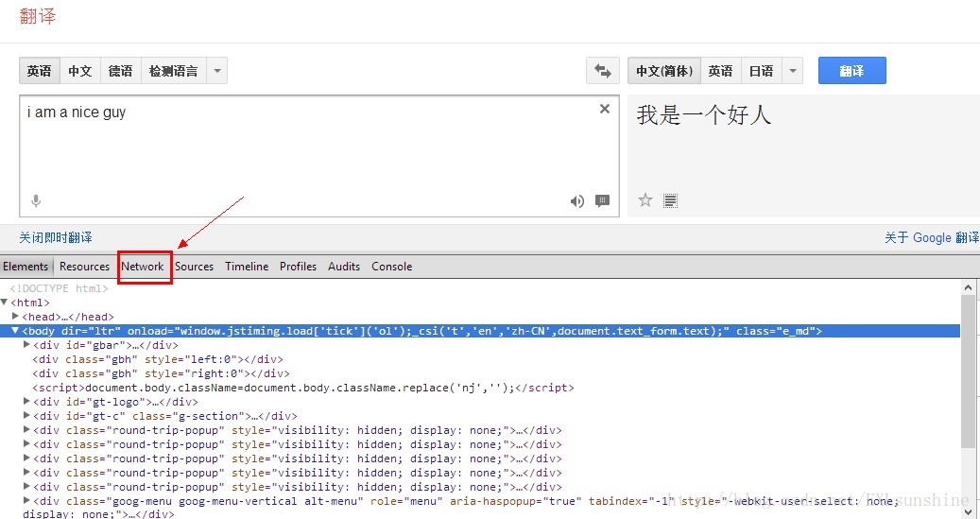
Task: Swap source and target languages
Action: click(x=603, y=71)
